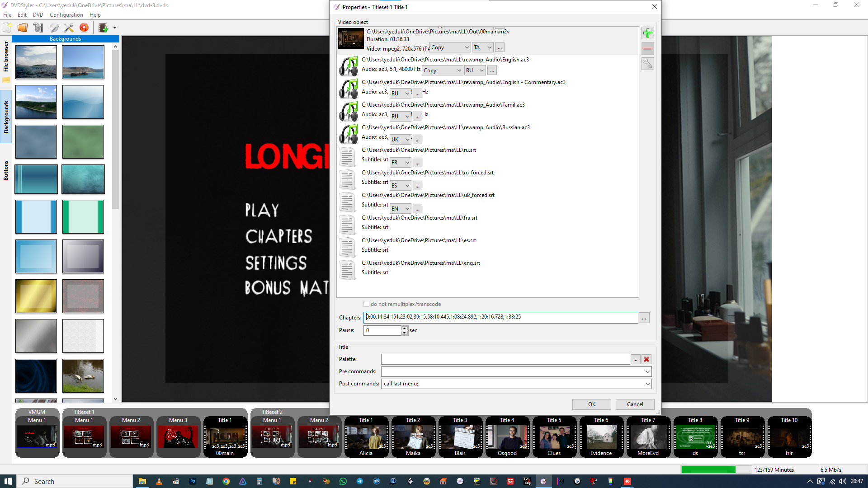
Task: Select the Evidence title thumbnail
Action: [x=601, y=436]
